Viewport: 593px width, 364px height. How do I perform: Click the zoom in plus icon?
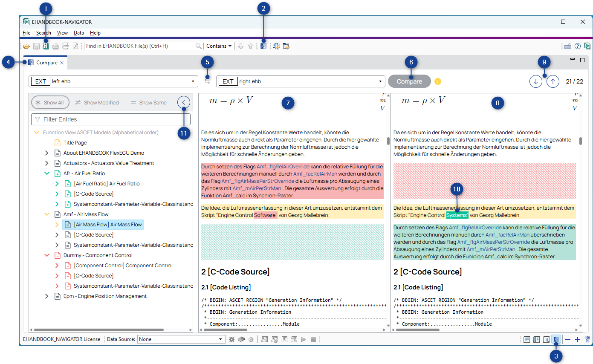[578, 340]
